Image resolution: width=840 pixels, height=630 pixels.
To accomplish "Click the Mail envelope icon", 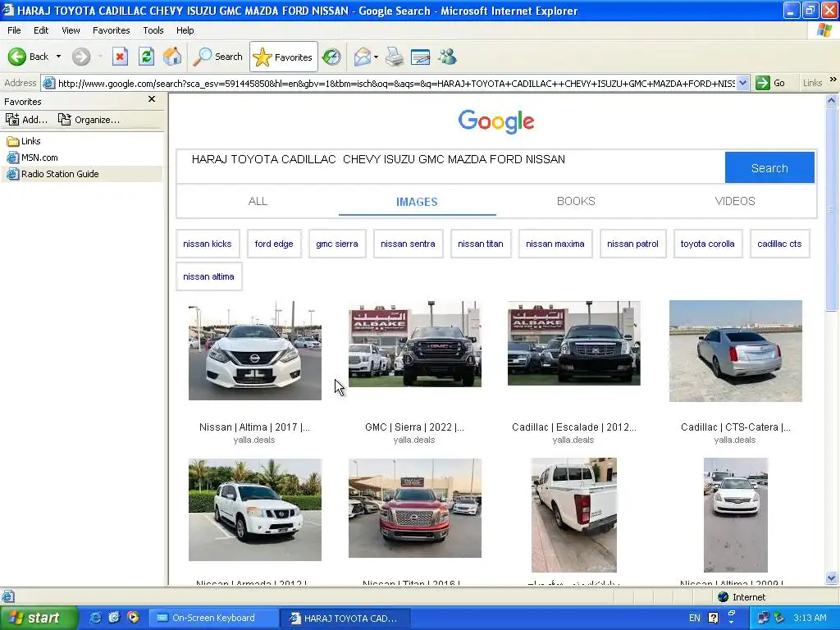I will (362, 57).
